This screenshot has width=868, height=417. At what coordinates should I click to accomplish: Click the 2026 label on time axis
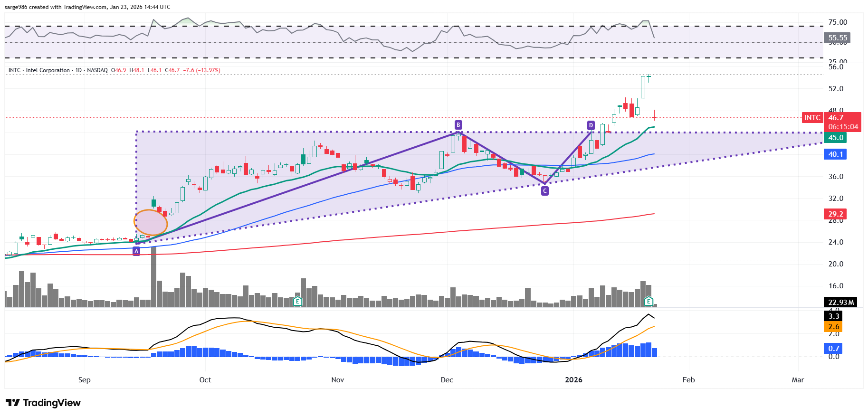(x=573, y=380)
